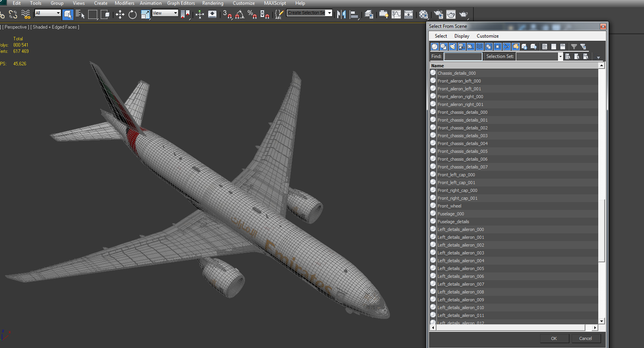Click Perspective viewport label
The image size is (644, 348).
[x=16, y=27]
